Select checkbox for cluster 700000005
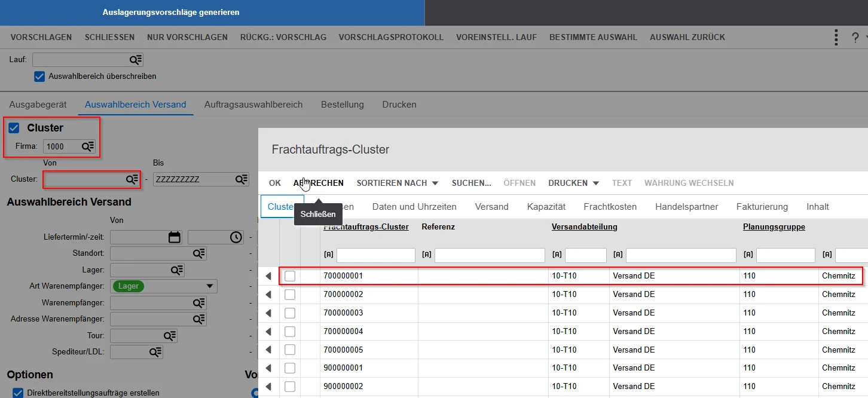Image resolution: width=868 pixels, height=398 pixels. coord(290,350)
